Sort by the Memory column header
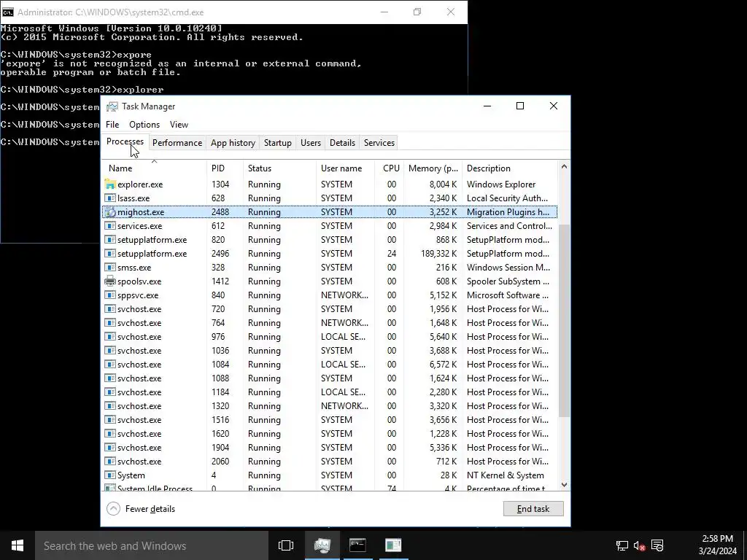Screen dimensions: 747x560 pyautogui.click(x=433, y=168)
